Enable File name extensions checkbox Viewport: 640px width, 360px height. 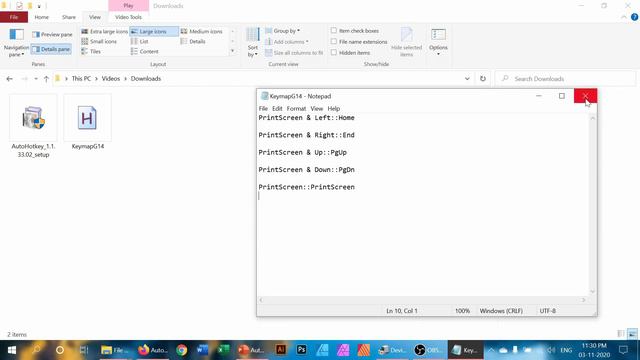359,42
